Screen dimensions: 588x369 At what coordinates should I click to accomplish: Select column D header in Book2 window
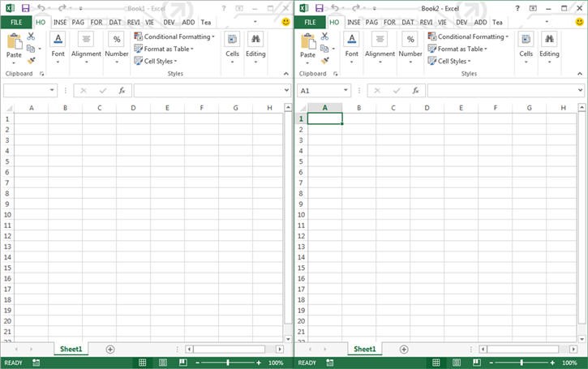pyautogui.click(x=427, y=108)
